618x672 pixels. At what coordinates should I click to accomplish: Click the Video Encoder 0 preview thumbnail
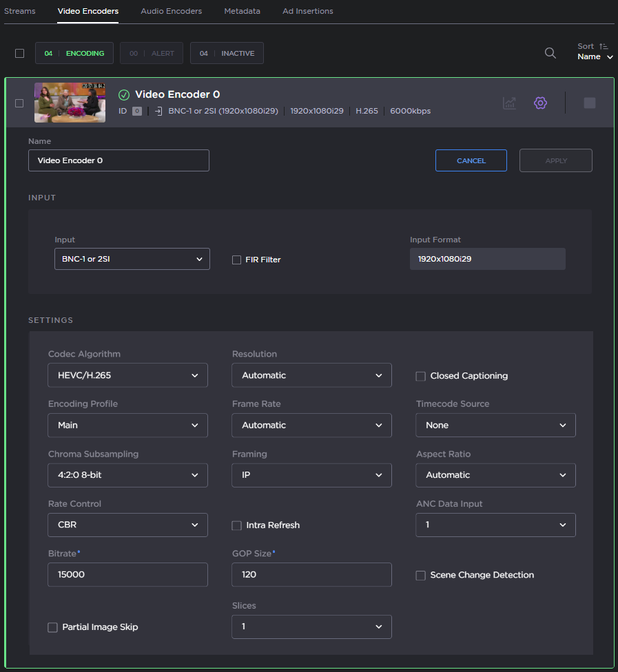tap(70, 102)
